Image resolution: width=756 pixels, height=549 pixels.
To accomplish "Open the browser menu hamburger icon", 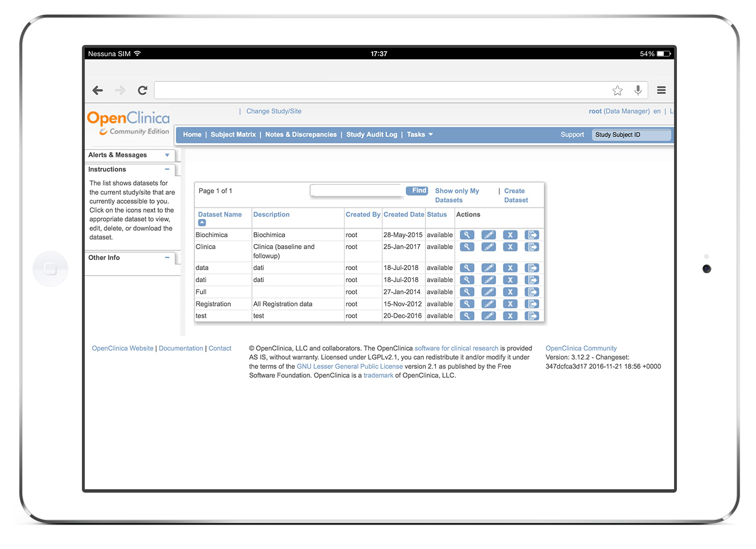I will (x=661, y=90).
